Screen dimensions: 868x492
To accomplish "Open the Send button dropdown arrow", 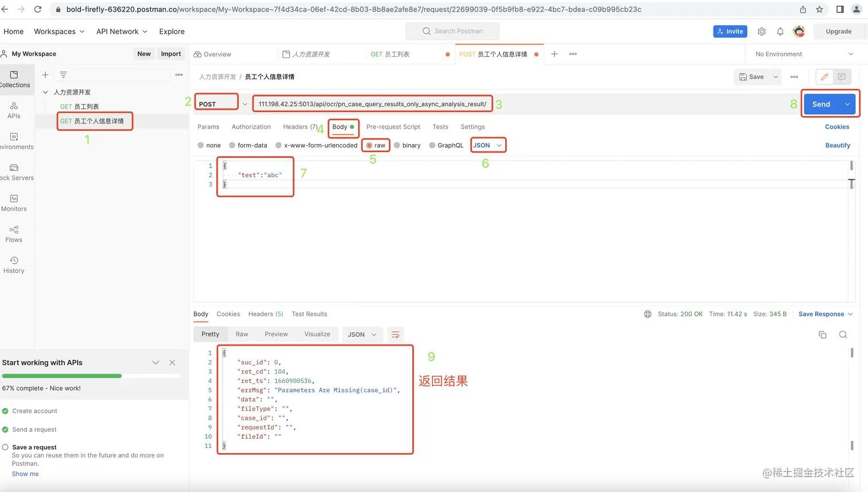I will (847, 104).
